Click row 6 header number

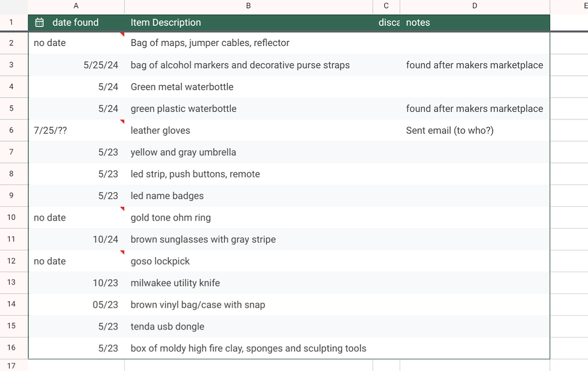pyautogui.click(x=11, y=130)
